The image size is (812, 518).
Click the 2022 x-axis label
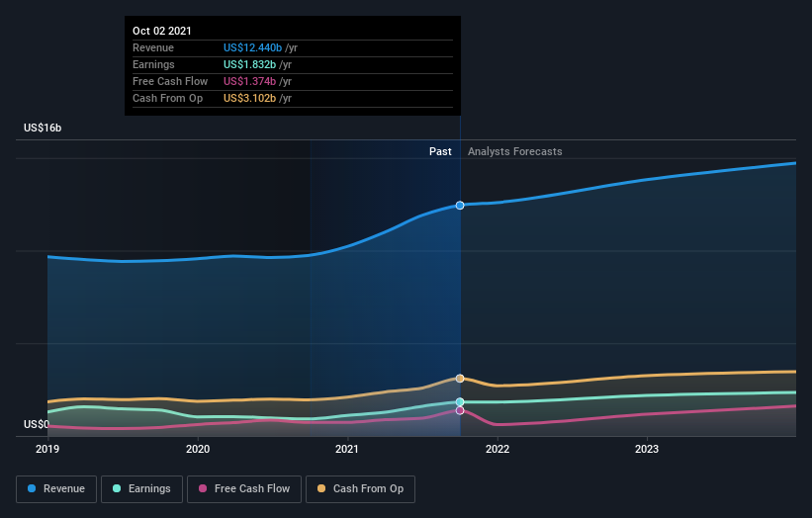pos(497,449)
